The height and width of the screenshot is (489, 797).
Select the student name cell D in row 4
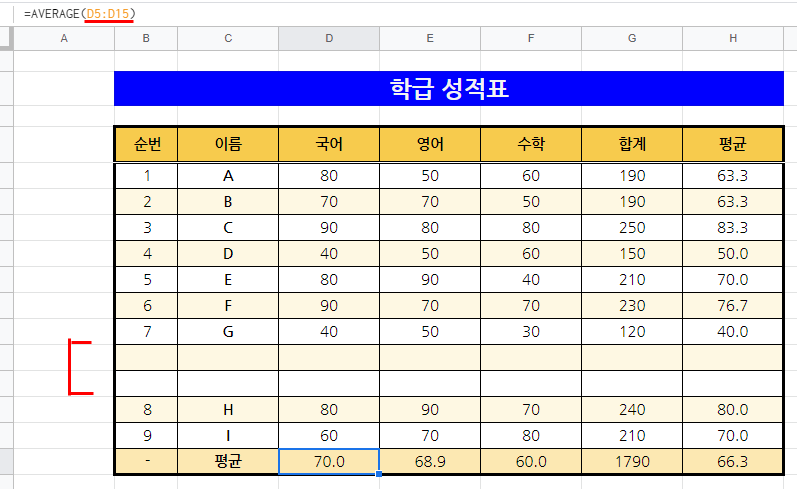pos(228,254)
